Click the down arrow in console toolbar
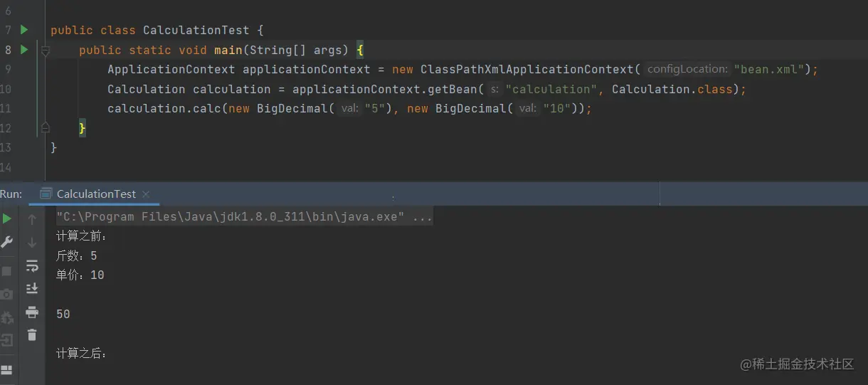 pyautogui.click(x=32, y=243)
